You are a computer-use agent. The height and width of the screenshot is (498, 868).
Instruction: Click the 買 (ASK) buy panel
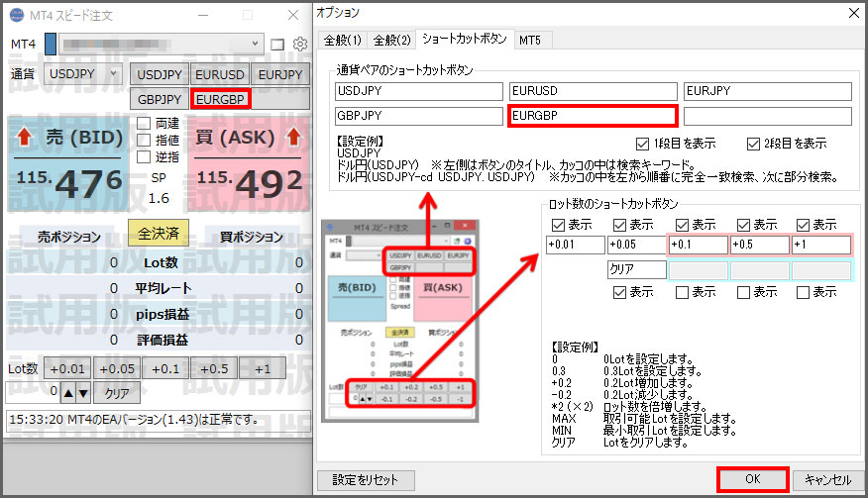click(x=249, y=164)
